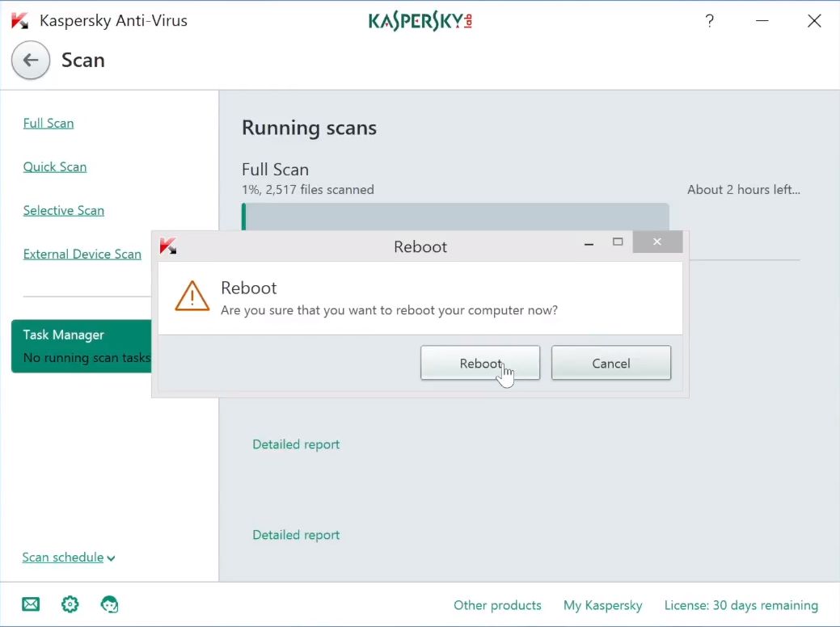This screenshot has width=840, height=627.
Task: Click the back arrow to leave Scan view
Action: (30, 60)
